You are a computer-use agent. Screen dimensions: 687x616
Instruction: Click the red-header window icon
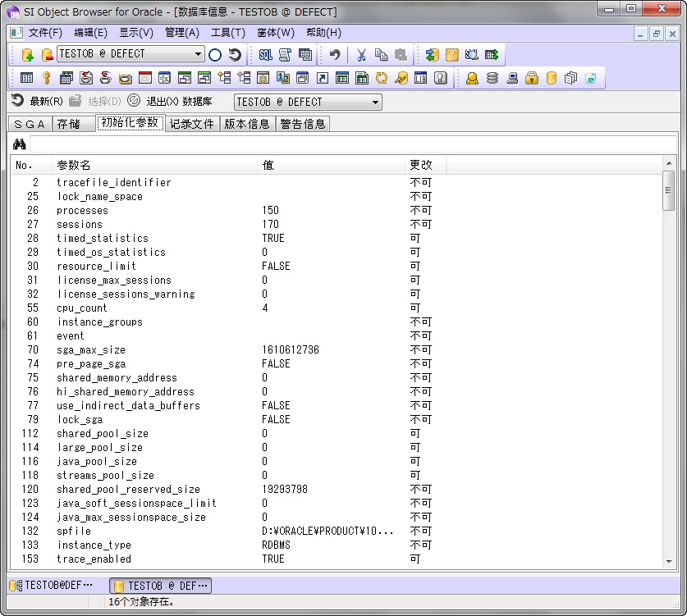pyautogui.click(x=145, y=78)
